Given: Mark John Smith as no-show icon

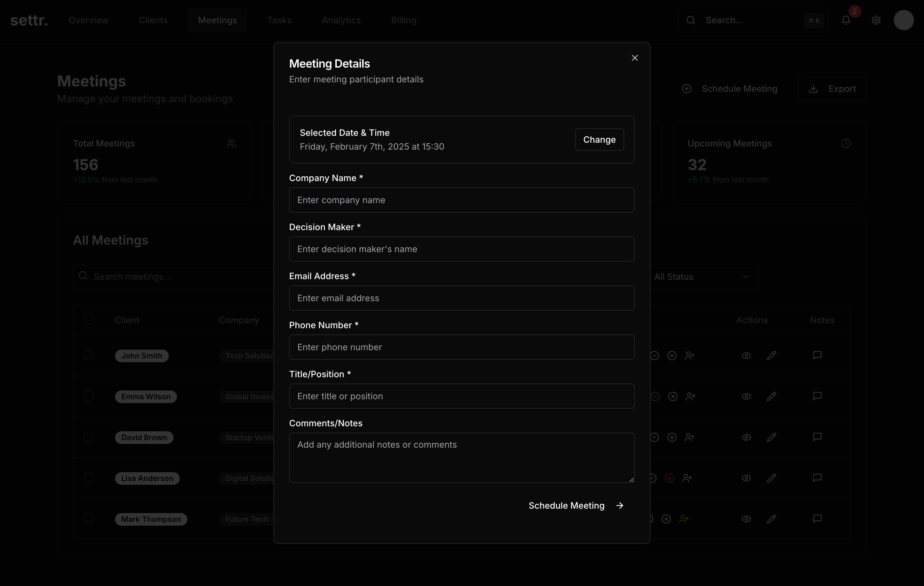Looking at the screenshot, I should (690, 356).
